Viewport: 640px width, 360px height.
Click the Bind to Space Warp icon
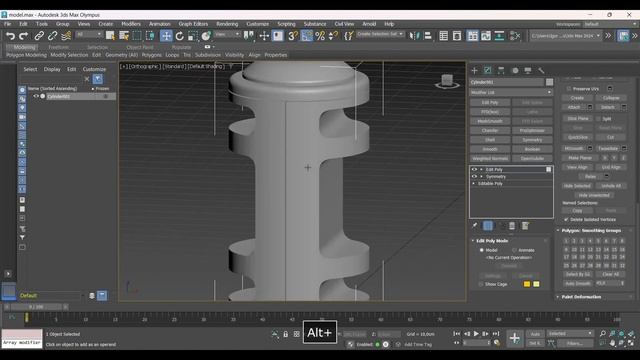point(66,36)
